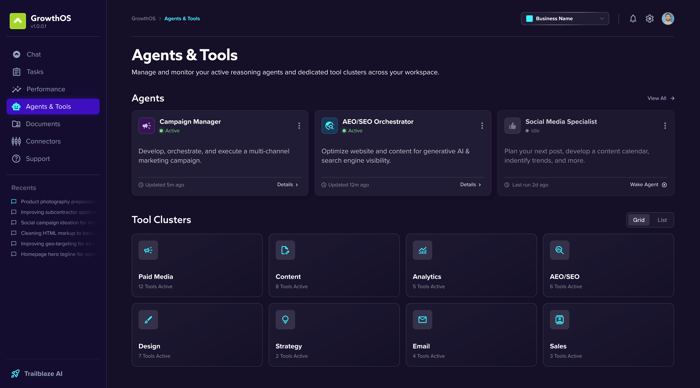Click the AEO/SEO Orchestrator agent icon

[x=329, y=126]
